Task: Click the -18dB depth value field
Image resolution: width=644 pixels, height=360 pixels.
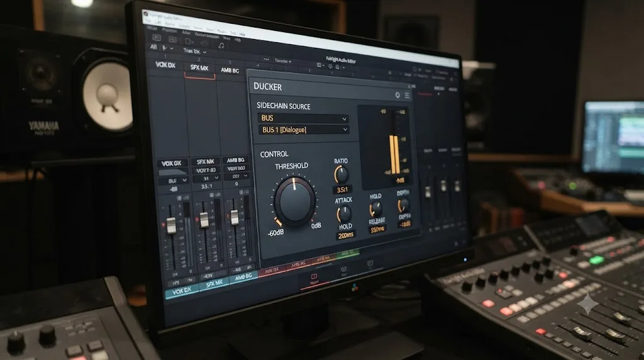Action: 404,225
